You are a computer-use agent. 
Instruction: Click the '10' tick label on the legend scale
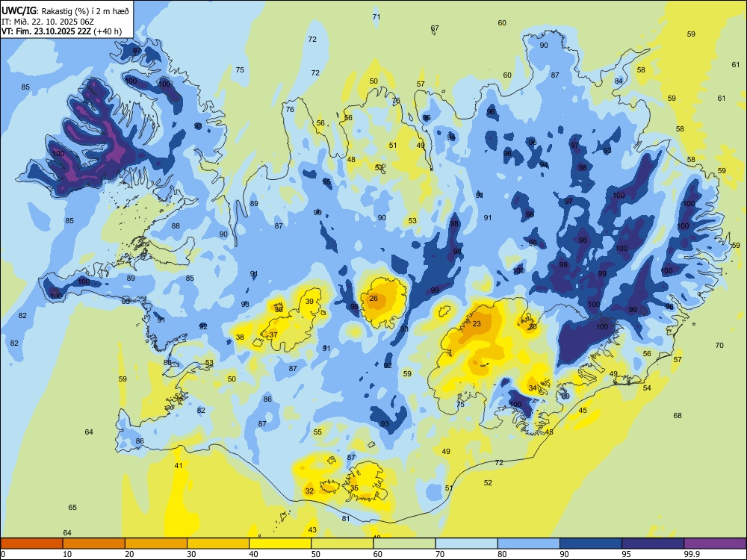[x=67, y=554]
